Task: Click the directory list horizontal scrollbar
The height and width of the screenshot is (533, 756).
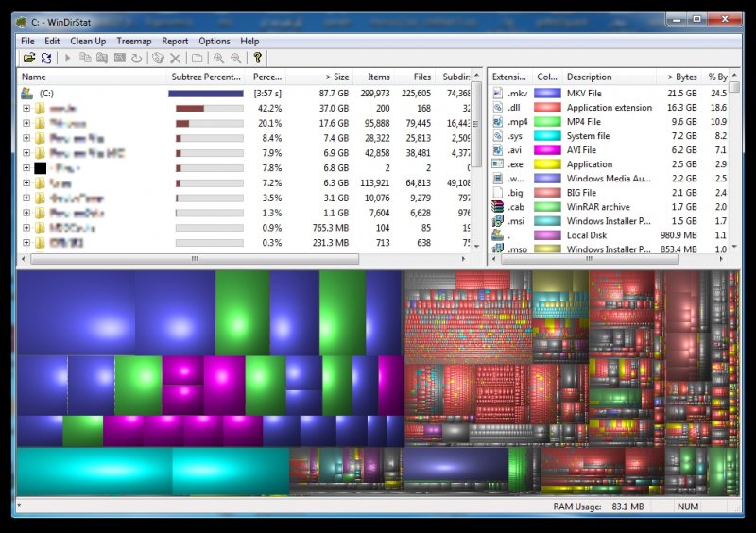Action: 195,259
